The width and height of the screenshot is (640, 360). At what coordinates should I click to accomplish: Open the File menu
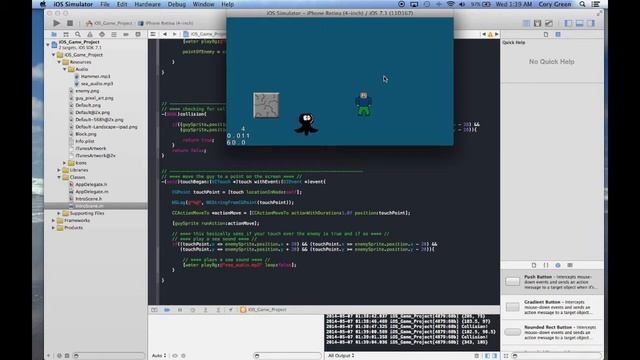coord(105,4)
